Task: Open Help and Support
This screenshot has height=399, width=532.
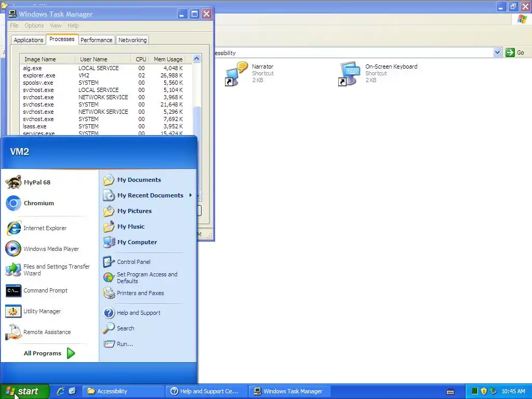Action: click(x=131, y=313)
